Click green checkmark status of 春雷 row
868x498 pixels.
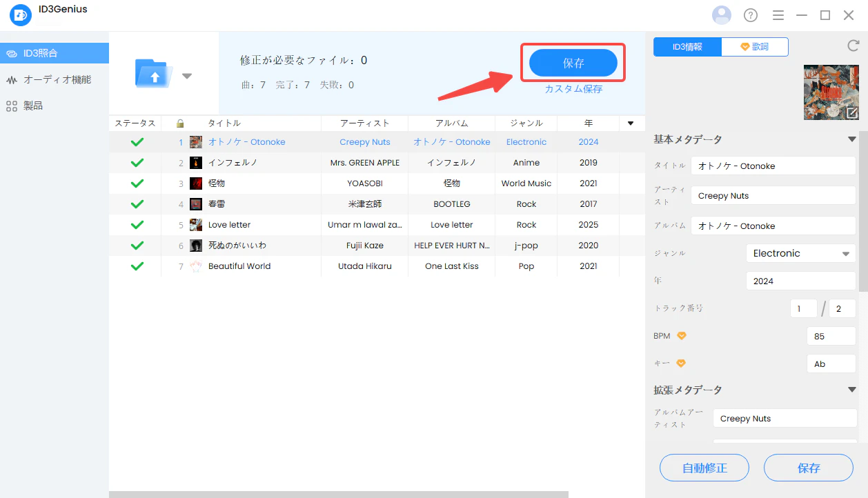137,204
